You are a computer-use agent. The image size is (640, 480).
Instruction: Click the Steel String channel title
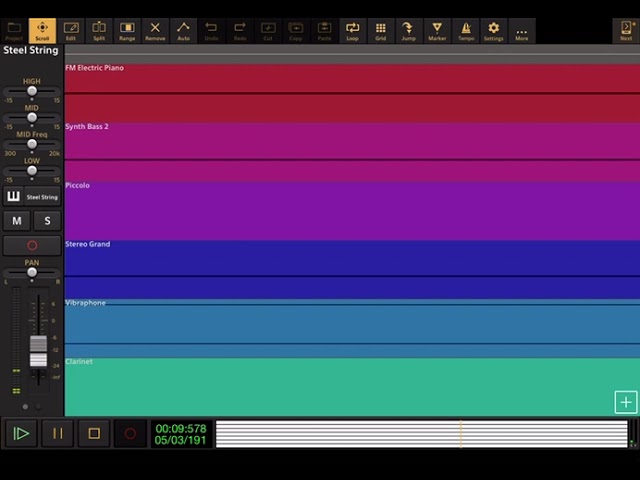[31, 50]
